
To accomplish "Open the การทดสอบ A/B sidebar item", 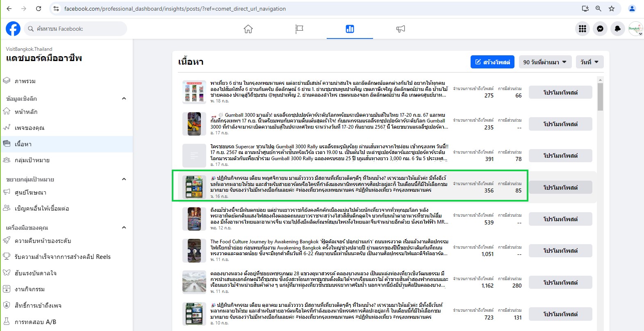I will (35, 322).
